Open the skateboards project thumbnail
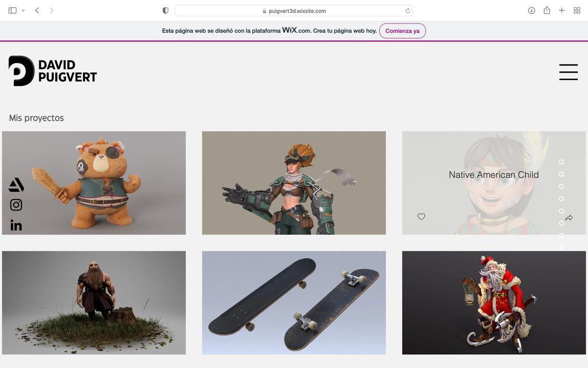The width and height of the screenshot is (588, 368). (293, 303)
